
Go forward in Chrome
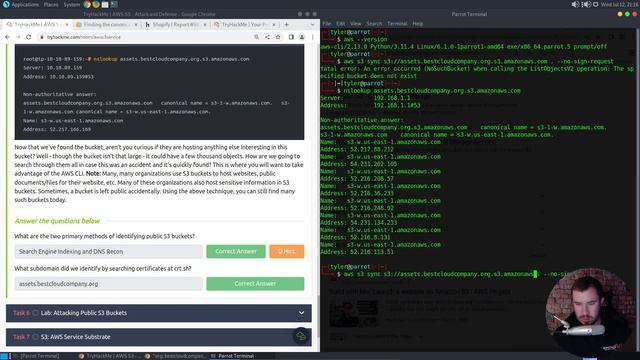point(18,37)
